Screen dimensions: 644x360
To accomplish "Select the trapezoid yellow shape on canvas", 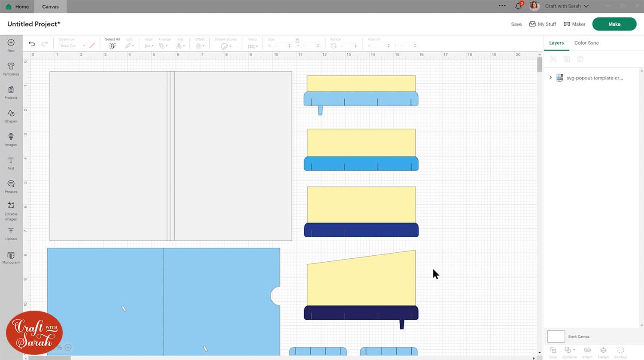I will click(x=361, y=278).
